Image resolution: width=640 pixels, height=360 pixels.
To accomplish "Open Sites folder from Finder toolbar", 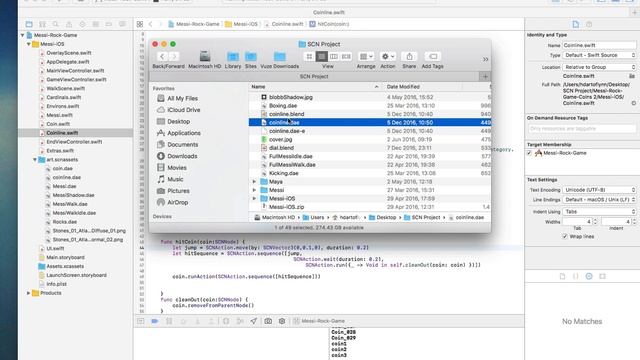I will [x=251, y=60].
